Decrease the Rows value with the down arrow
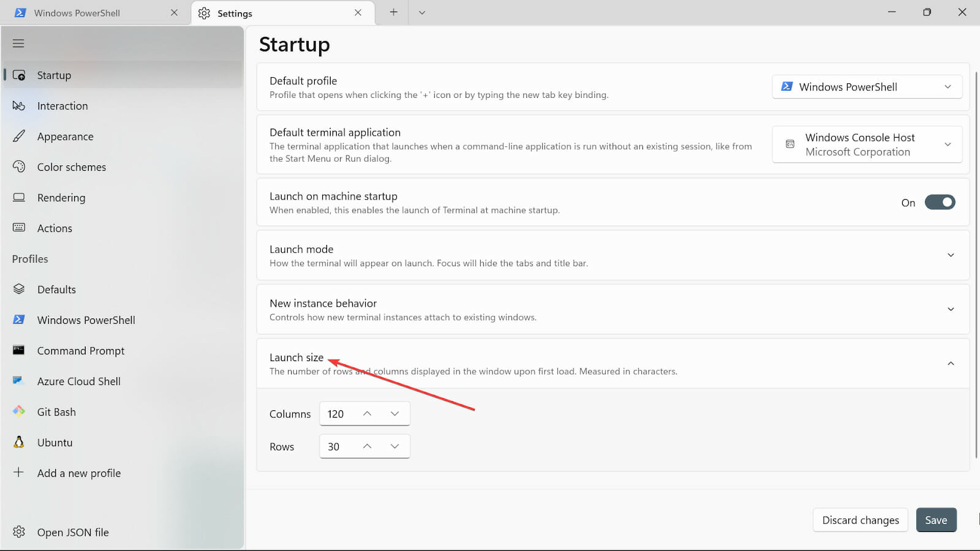The width and height of the screenshot is (980, 551). tap(394, 446)
